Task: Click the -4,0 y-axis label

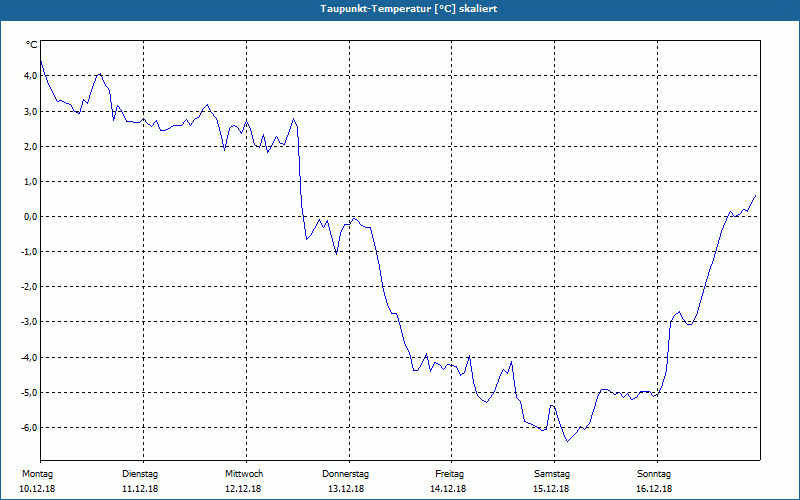Action: coord(29,358)
